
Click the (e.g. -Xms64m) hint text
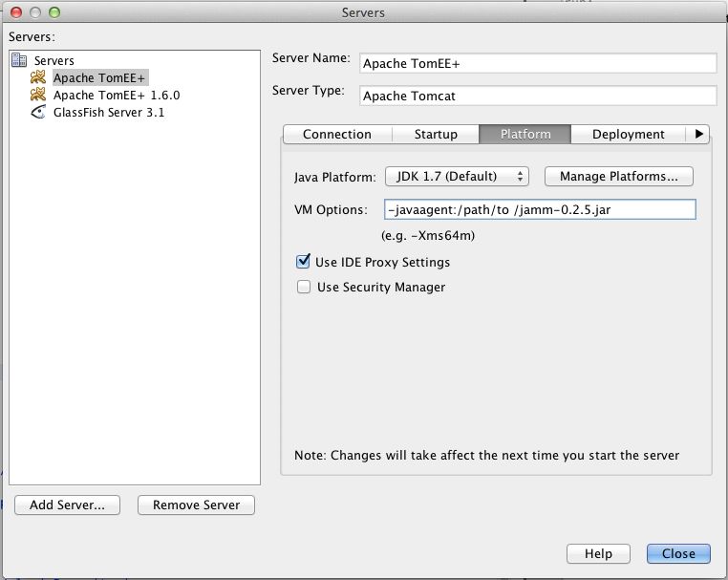pos(428,235)
